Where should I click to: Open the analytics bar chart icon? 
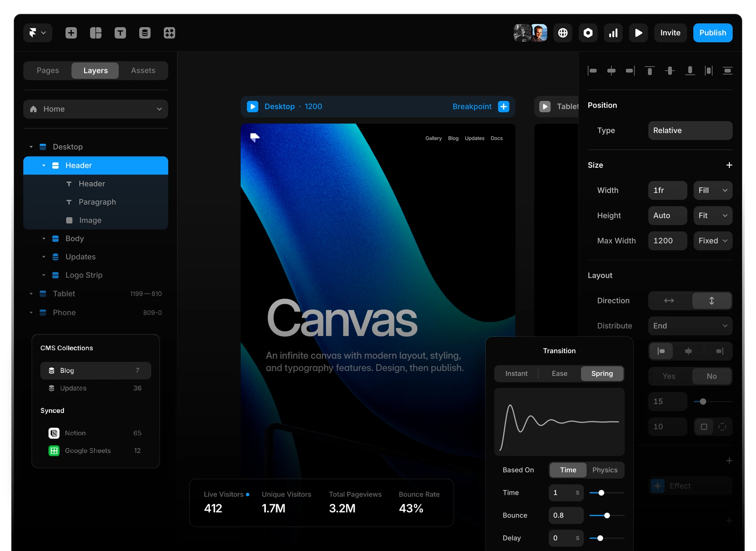point(613,33)
